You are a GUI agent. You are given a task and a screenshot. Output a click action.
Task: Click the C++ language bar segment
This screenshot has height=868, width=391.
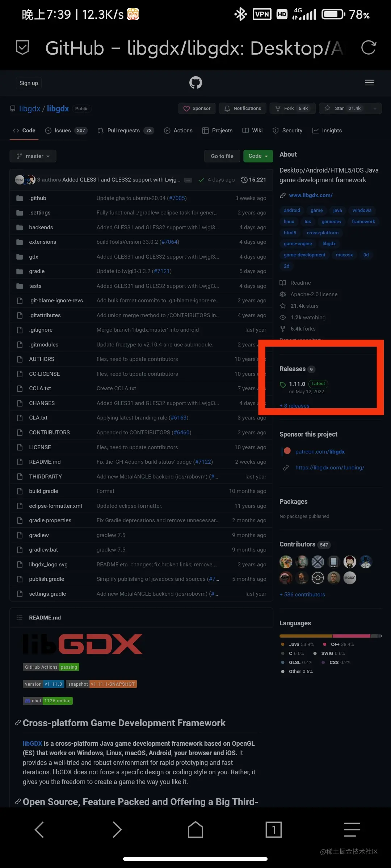(x=351, y=636)
